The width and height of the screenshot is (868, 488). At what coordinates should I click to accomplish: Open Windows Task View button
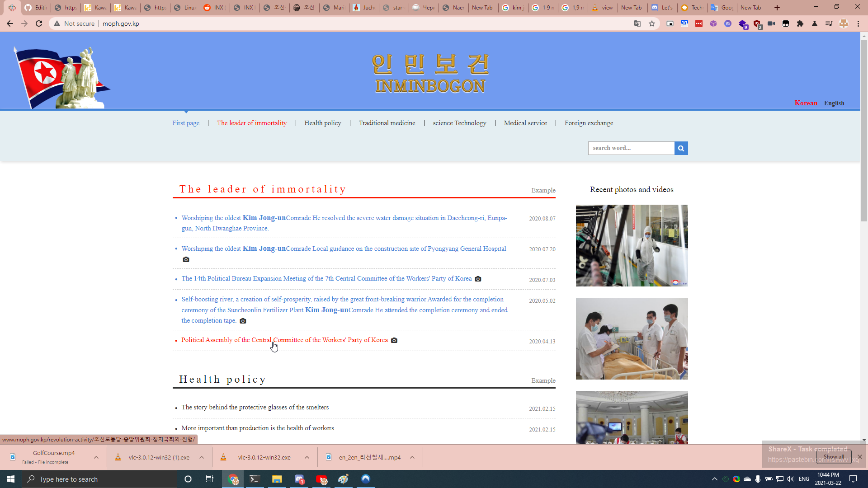(209, 479)
